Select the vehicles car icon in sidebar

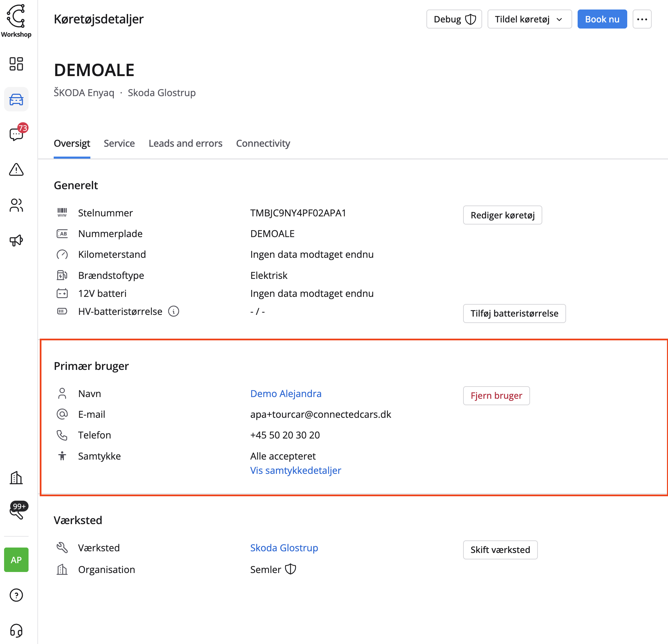[16, 99]
